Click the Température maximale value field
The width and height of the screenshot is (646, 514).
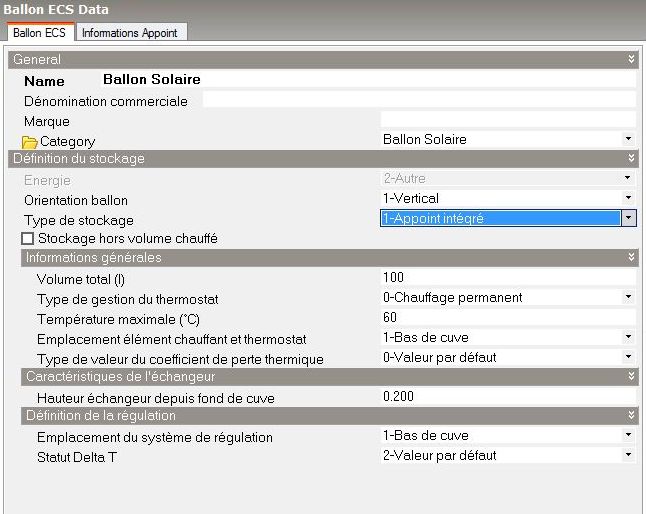(506, 317)
